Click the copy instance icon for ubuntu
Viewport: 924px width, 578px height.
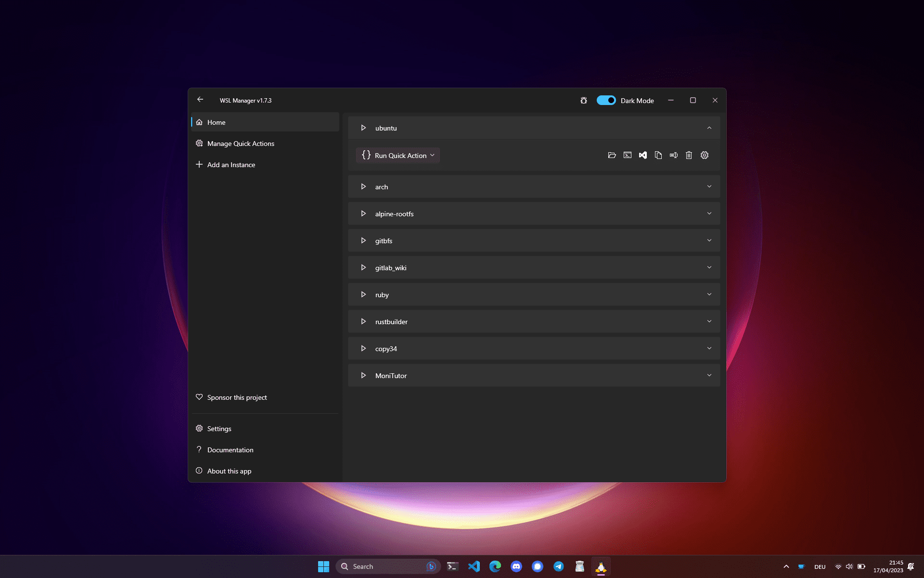tap(658, 155)
